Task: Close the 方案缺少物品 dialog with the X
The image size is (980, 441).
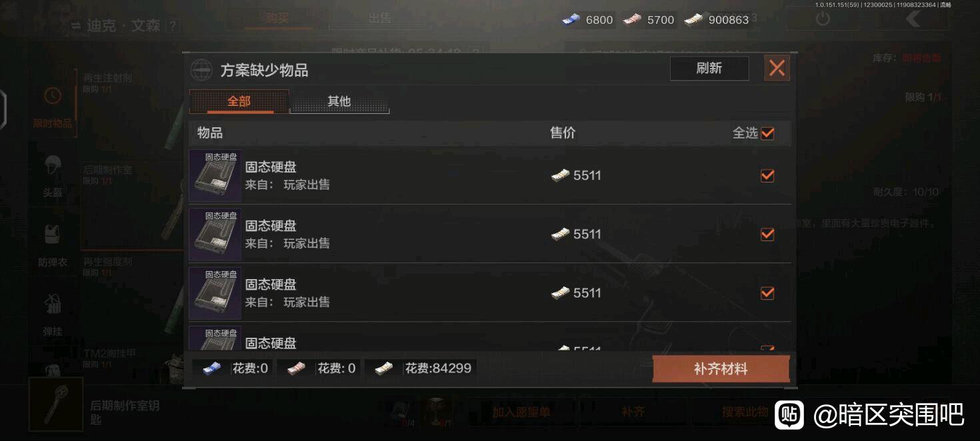Action: pos(777,68)
